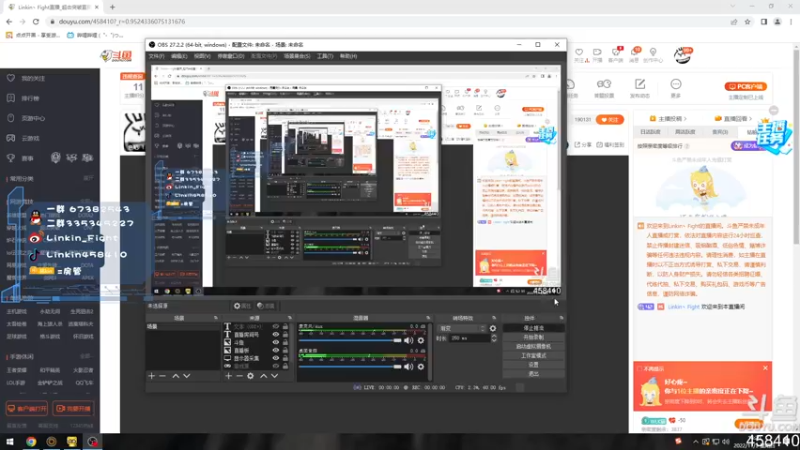
Task: Add a new source with the plus icon
Action: [228, 376]
